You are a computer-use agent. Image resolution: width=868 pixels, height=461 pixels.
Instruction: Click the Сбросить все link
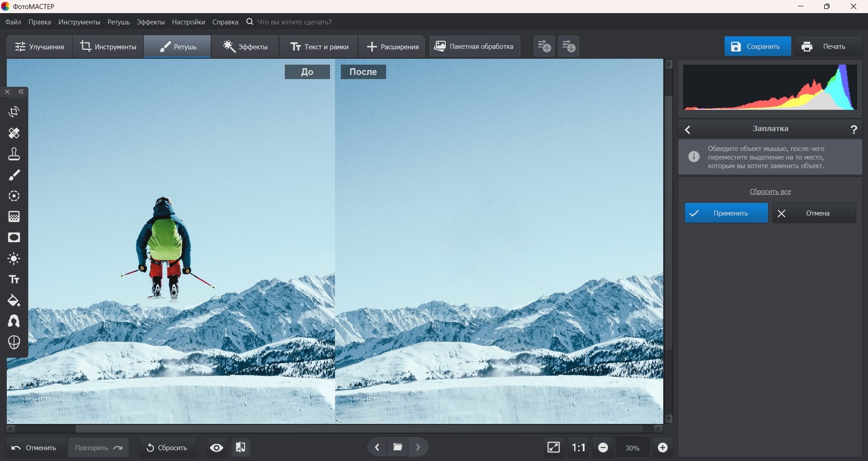tap(770, 192)
